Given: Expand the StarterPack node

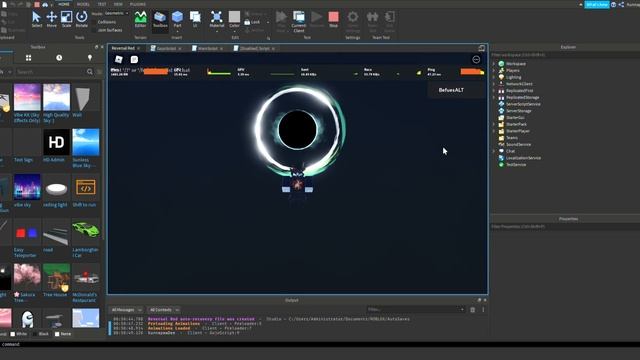Looking at the screenshot, I should tap(494, 124).
